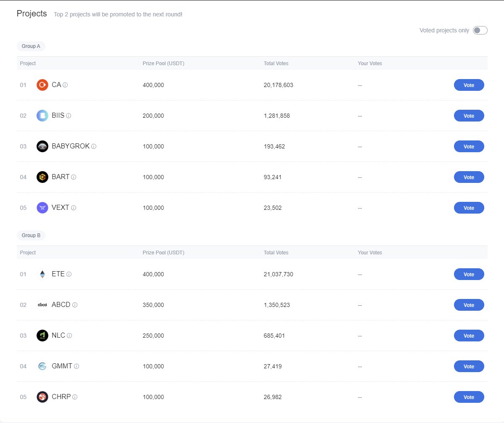Vote for the GMMT project
Screen dimensions: 504x423
pyautogui.click(x=469, y=366)
